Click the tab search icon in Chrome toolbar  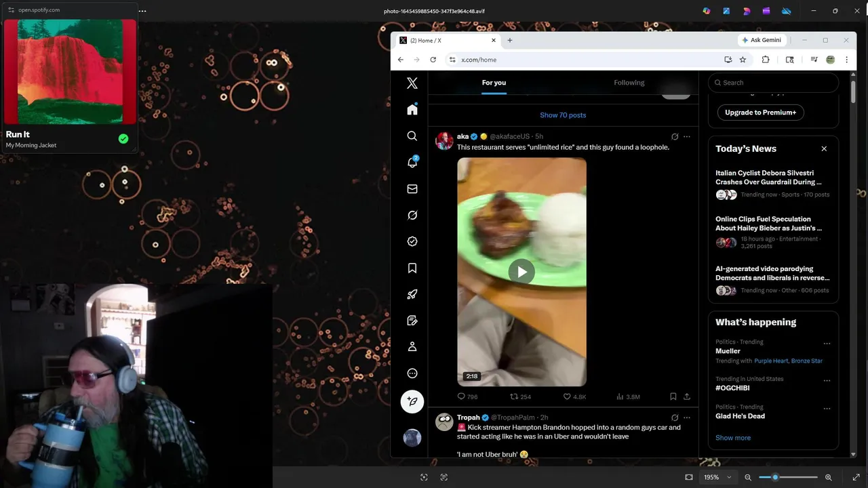[789, 60]
